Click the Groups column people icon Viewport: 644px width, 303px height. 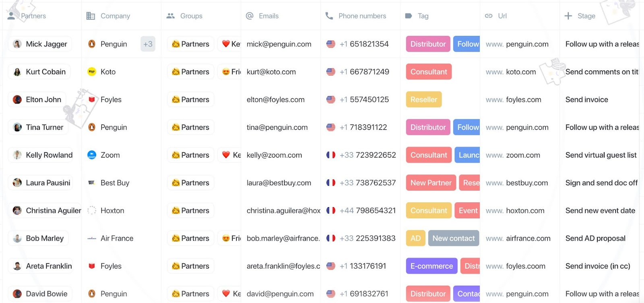tap(171, 16)
